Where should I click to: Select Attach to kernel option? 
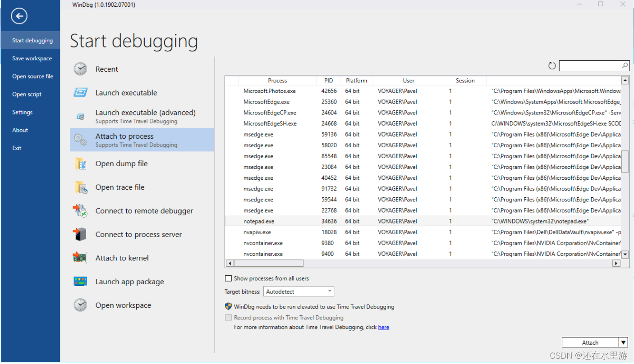(142, 258)
